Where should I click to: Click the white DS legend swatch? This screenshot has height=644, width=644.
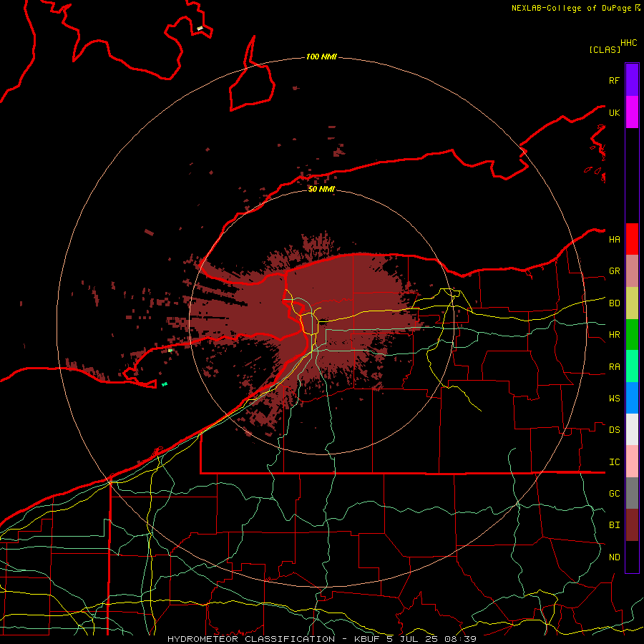(x=632, y=429)
